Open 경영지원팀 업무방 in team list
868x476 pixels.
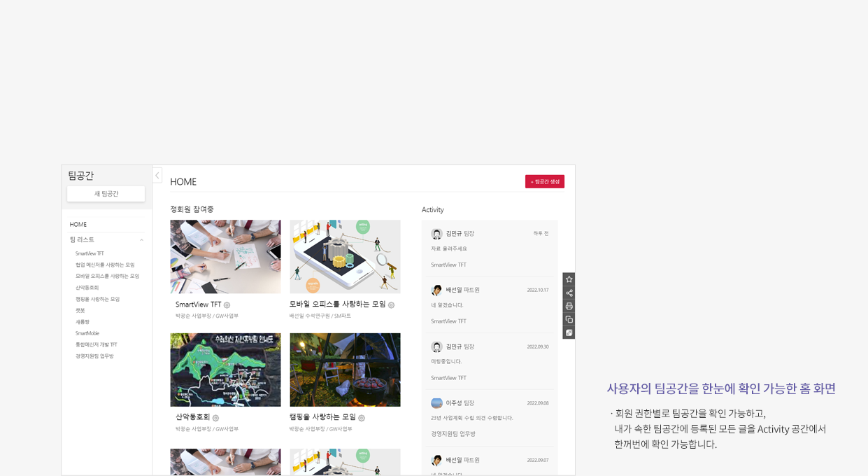[94, 356]
